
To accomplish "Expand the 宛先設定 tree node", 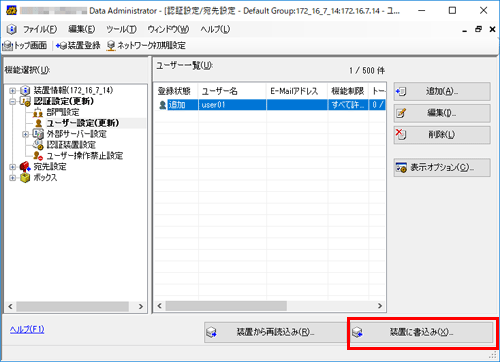I will tap(12, 167).
